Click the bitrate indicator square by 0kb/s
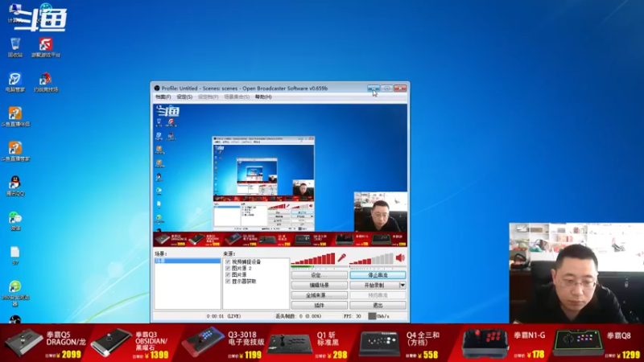Viewport: 644px width, 362px height. (372, 316)
